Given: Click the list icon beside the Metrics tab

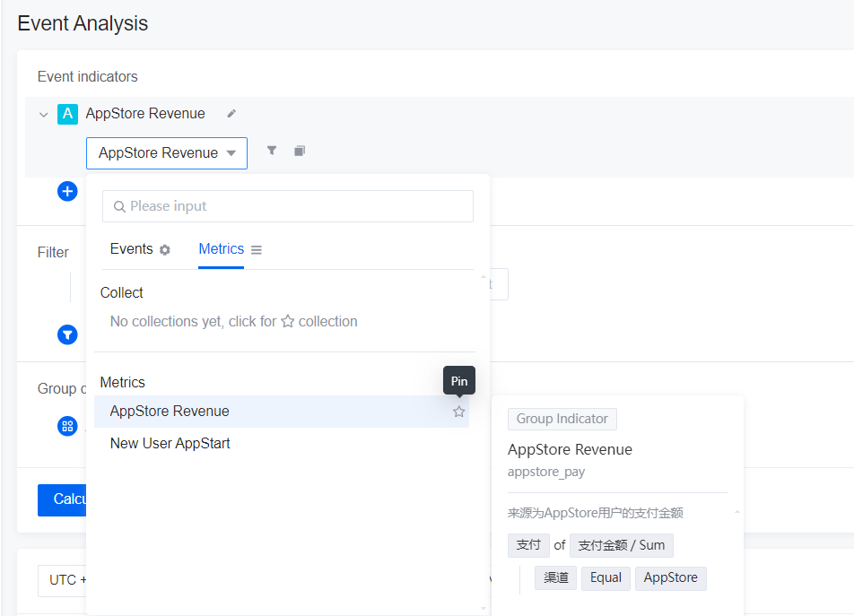Looking at the screenshot, I should pyautogui.click(x=256, y=248).
